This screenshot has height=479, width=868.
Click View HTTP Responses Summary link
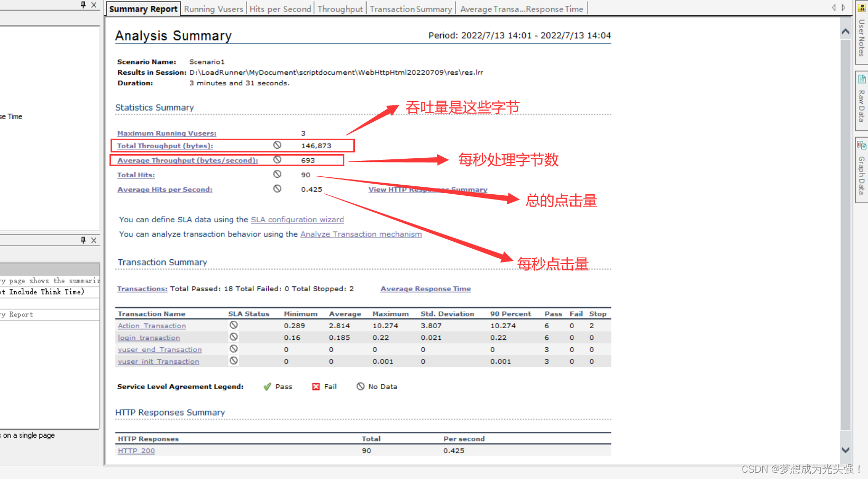[x=427, y=189]
